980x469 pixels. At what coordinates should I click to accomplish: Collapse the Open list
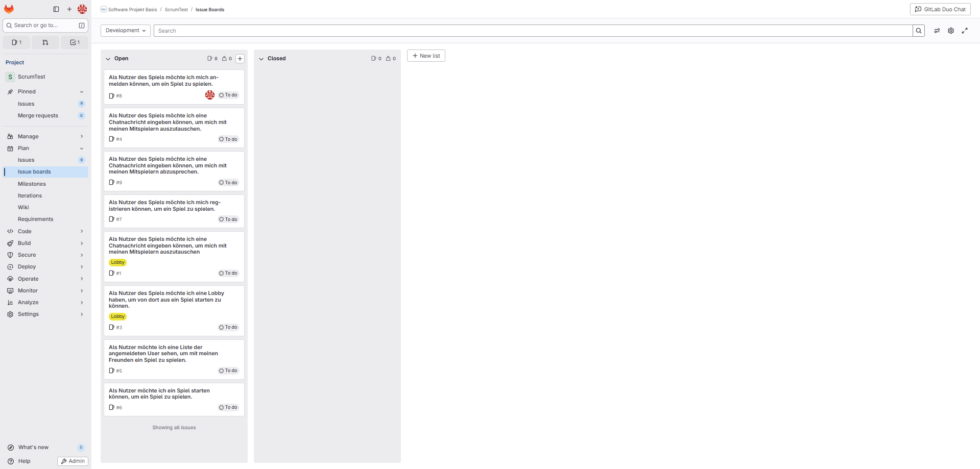pyautogui.click(x=108, y=59)
